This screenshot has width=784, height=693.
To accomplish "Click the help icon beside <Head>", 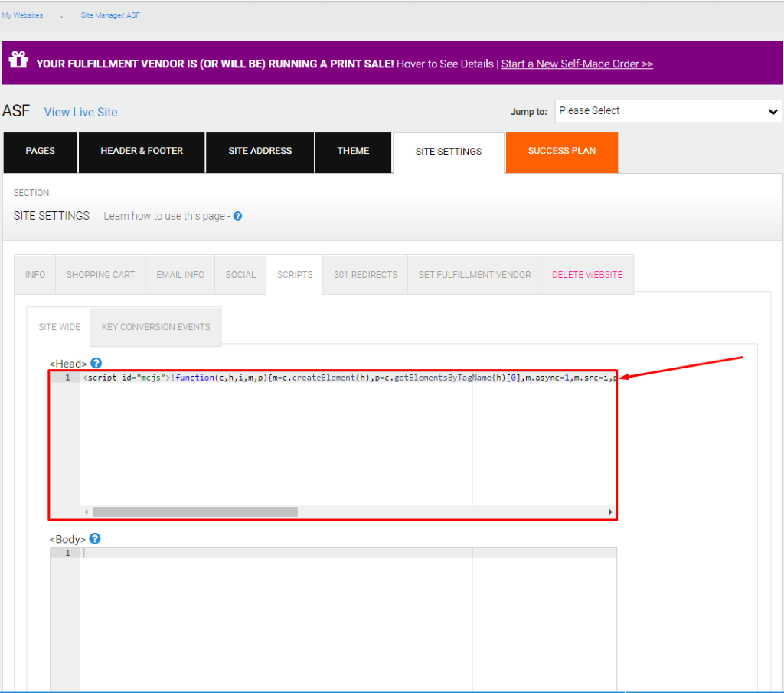I will [96, 363].
